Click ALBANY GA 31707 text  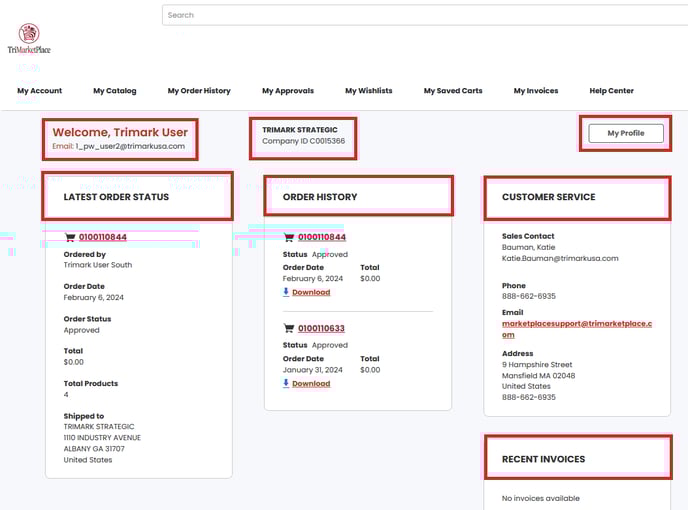(94, 449)
